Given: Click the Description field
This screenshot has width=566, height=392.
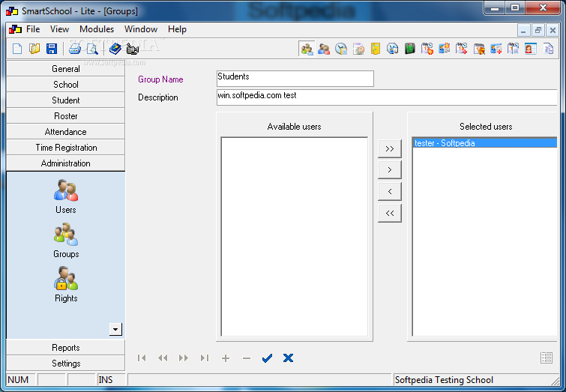Looking at the screenshot, I should tap(387, 97).
